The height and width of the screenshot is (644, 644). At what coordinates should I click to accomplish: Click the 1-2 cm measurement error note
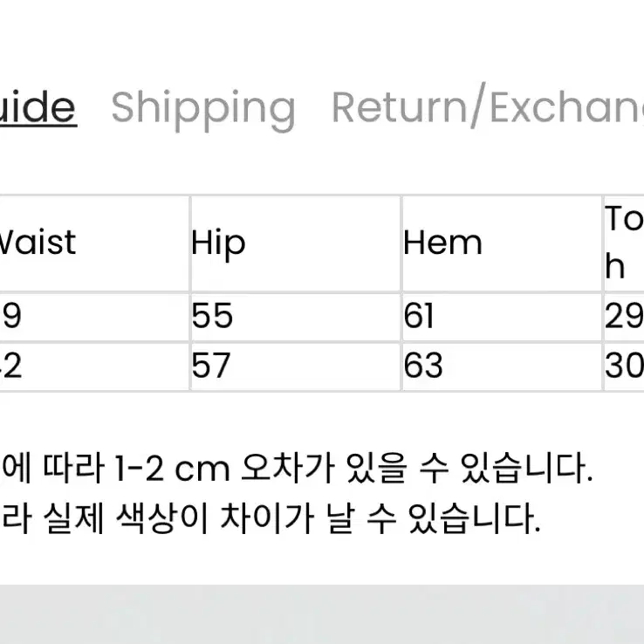pos(297,469)
